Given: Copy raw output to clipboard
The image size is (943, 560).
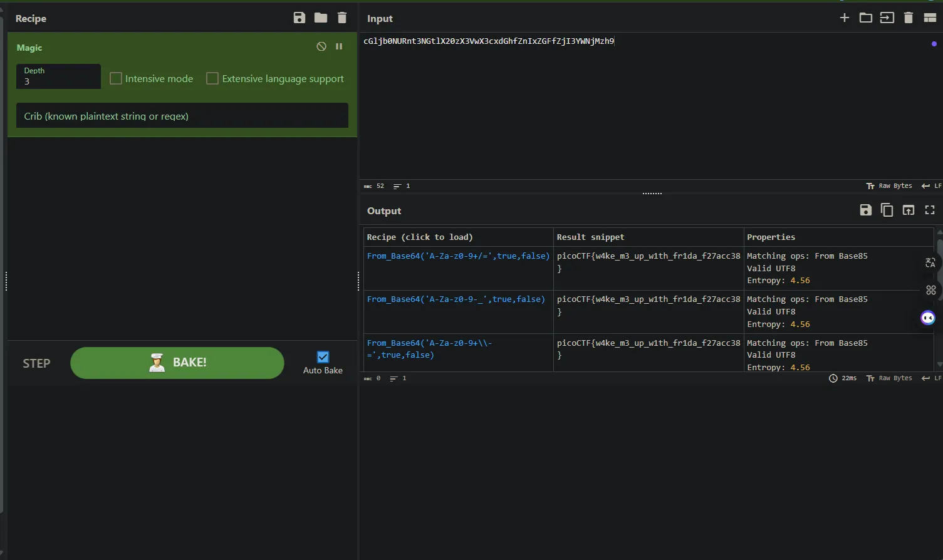Looking at the screenshot, I should tap(887, 210).
